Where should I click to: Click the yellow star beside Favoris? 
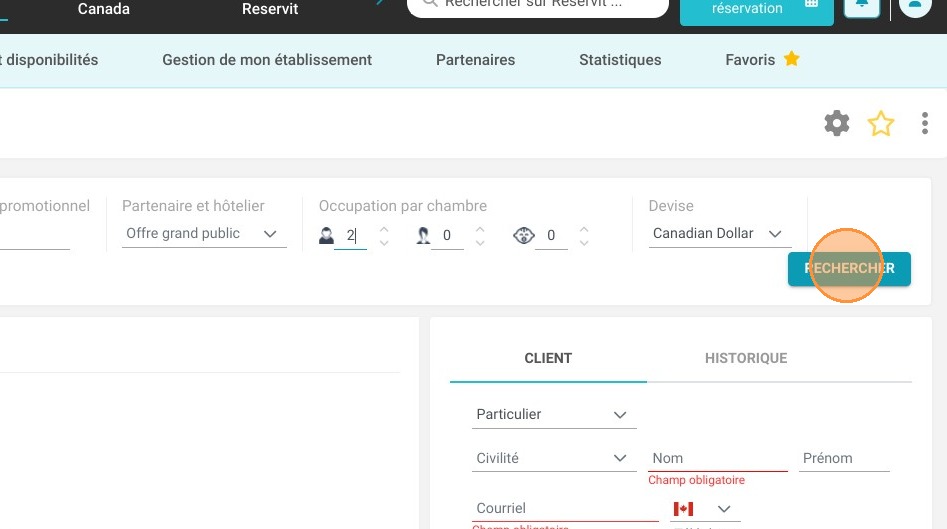791,59
